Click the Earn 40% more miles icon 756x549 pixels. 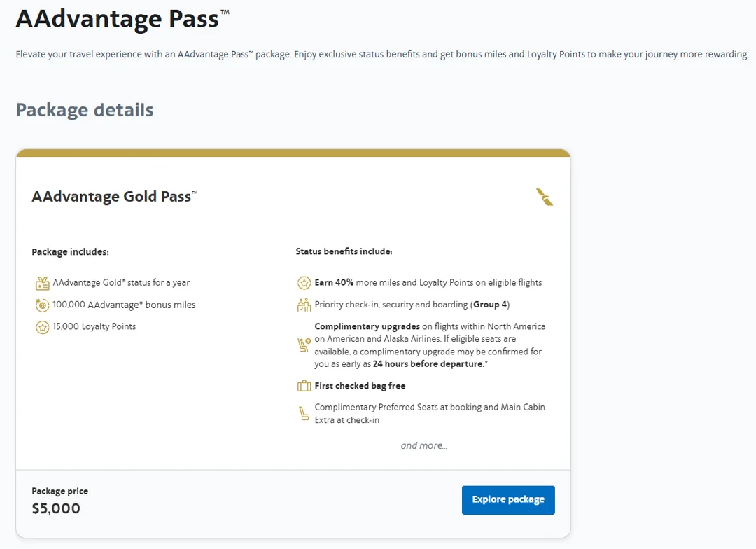[304, 283]
